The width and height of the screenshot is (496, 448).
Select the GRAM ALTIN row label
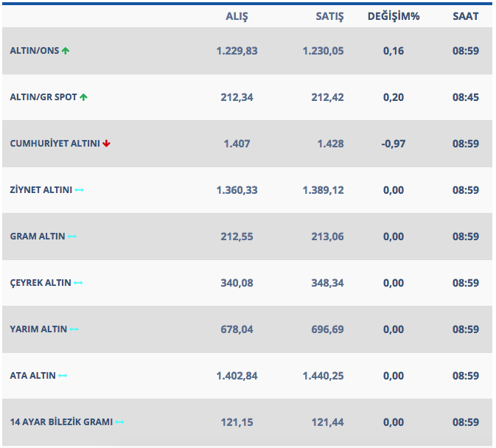pos(38,237)
